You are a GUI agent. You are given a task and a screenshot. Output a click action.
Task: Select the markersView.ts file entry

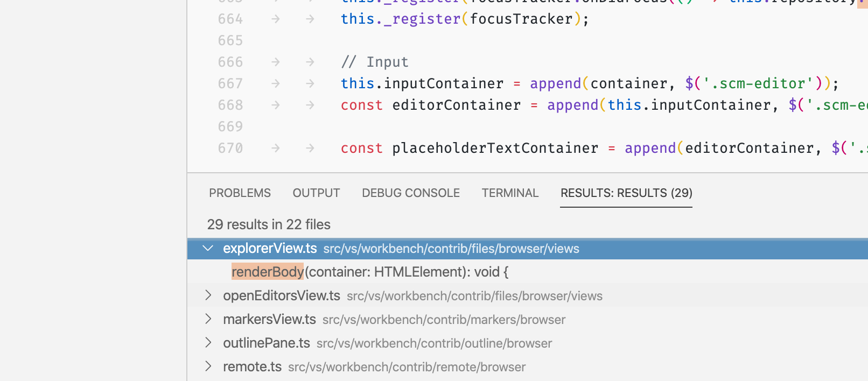coord(269,319)
